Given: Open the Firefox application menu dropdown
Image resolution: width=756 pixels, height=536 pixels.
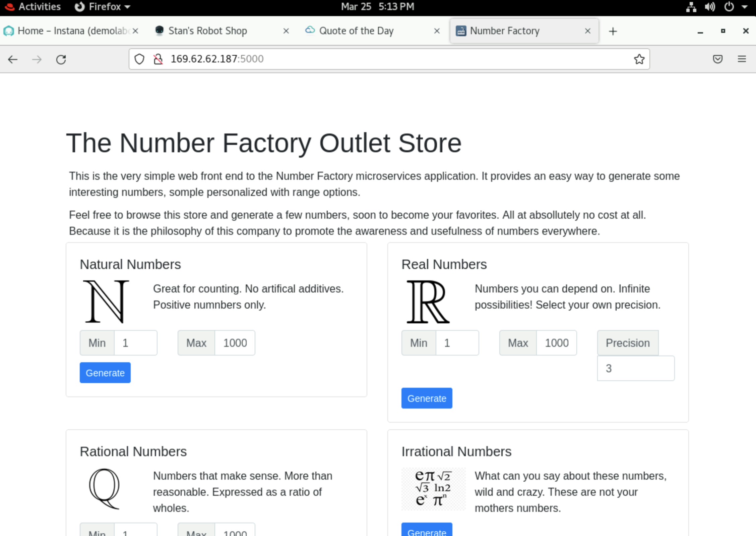Looking at the screenshot, I should tap(103, 7).
